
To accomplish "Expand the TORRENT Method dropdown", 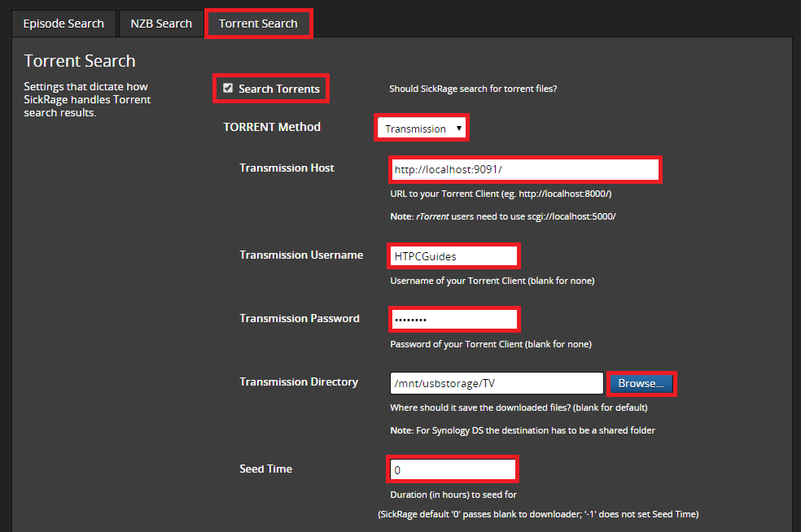I will click(x=422, y=129).
